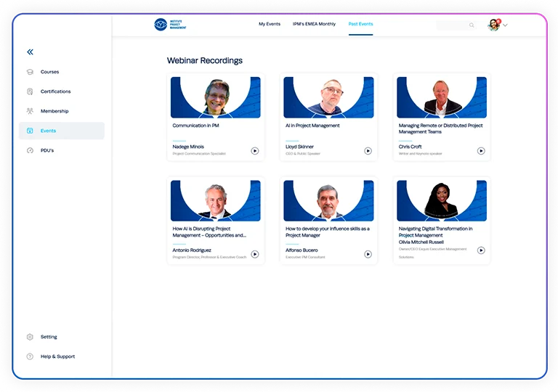Go to Membership section

(54, 111)
